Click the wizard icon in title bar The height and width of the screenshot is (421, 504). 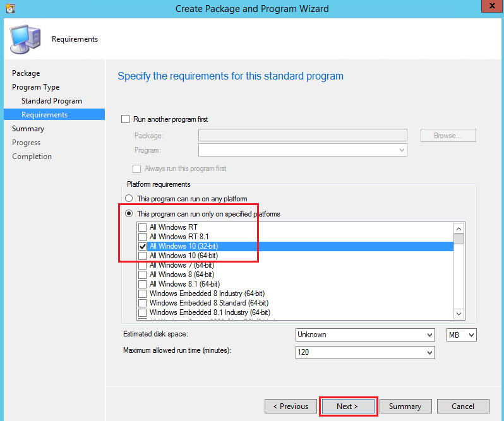pos(7,8)
